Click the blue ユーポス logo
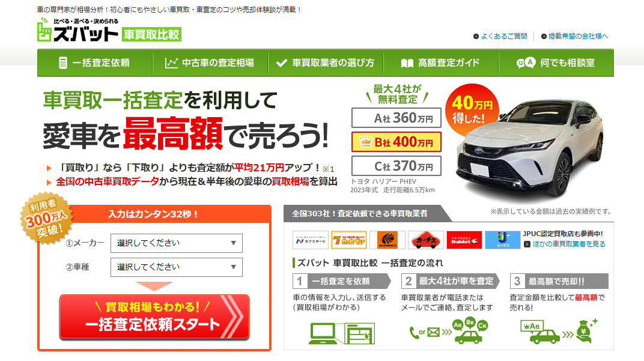 point(503,240)
